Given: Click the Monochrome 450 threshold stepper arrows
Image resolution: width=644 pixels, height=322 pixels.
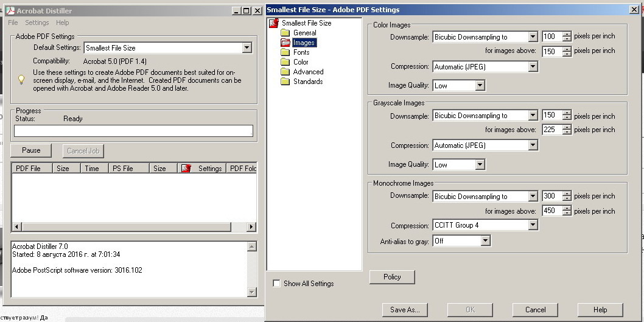Looking at the screenshot, I should [567, 211].
